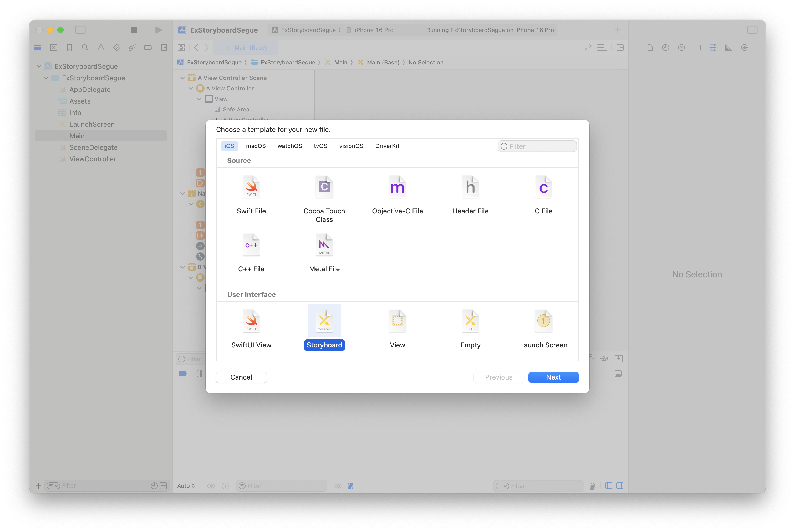Image resolution: width=795 pixels, height=532 pixels.
Task: Open the find navigator
Action: 85,48
